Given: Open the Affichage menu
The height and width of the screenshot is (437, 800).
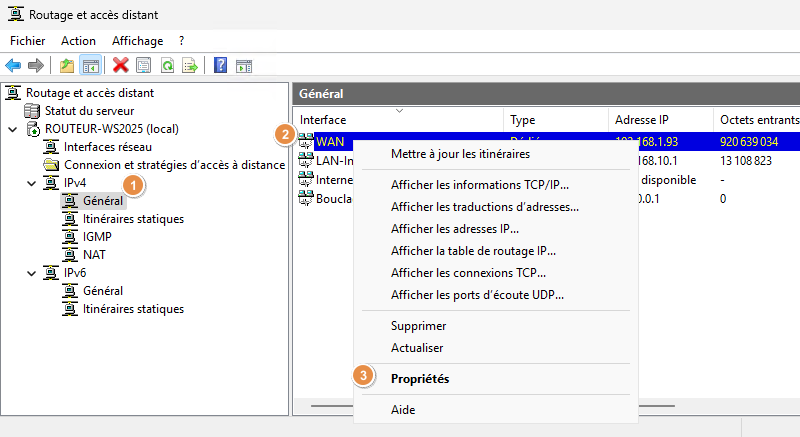Looking at the screenshot, I should tap(138, 41).
